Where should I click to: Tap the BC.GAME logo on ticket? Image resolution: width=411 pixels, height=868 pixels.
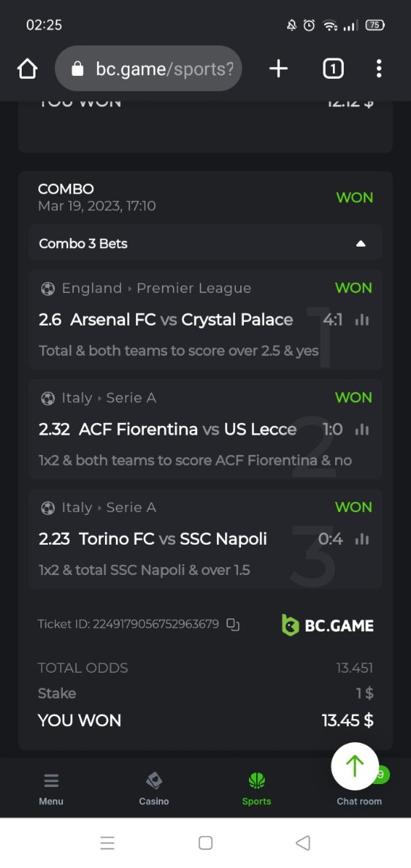click(x=328, y=625)
